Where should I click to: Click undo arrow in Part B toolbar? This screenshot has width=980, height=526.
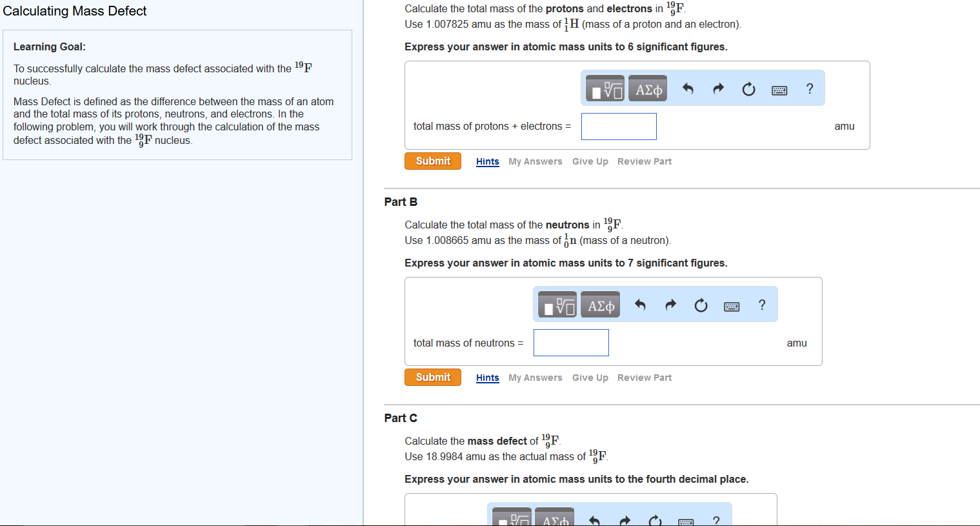(x=640, y=305)
